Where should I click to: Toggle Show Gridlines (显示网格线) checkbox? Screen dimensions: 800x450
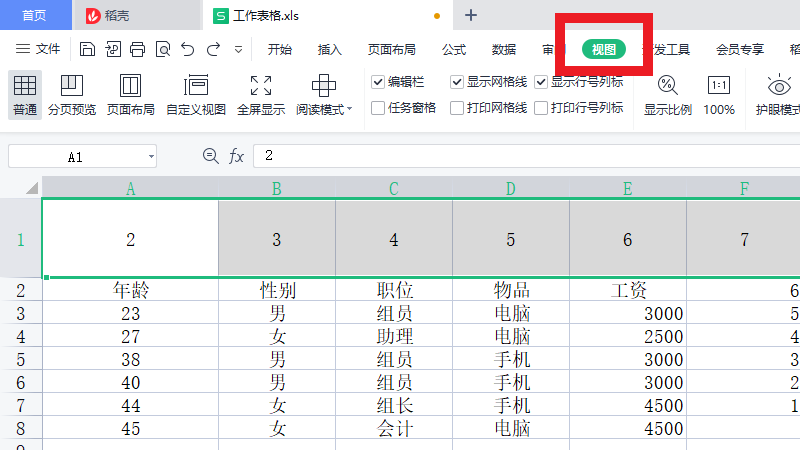click(457, 82)
